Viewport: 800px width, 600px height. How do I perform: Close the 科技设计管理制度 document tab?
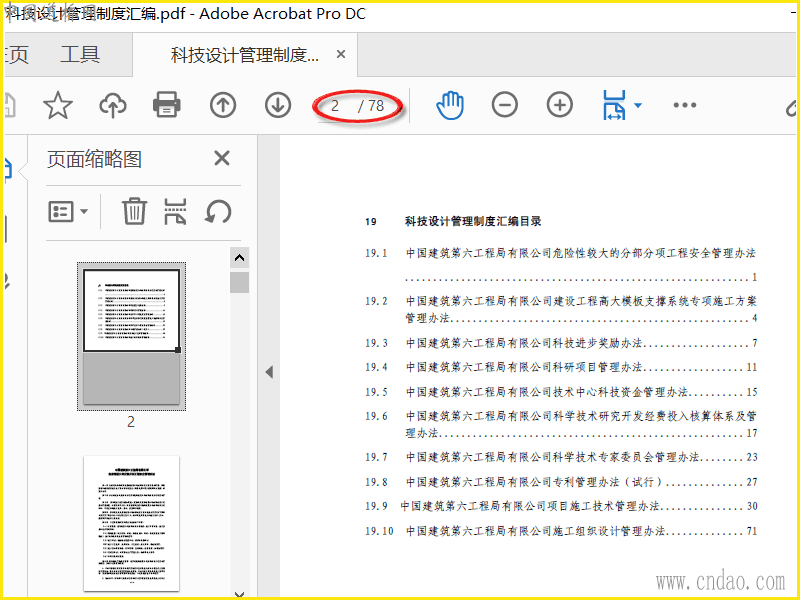click(x=341, y=54)
